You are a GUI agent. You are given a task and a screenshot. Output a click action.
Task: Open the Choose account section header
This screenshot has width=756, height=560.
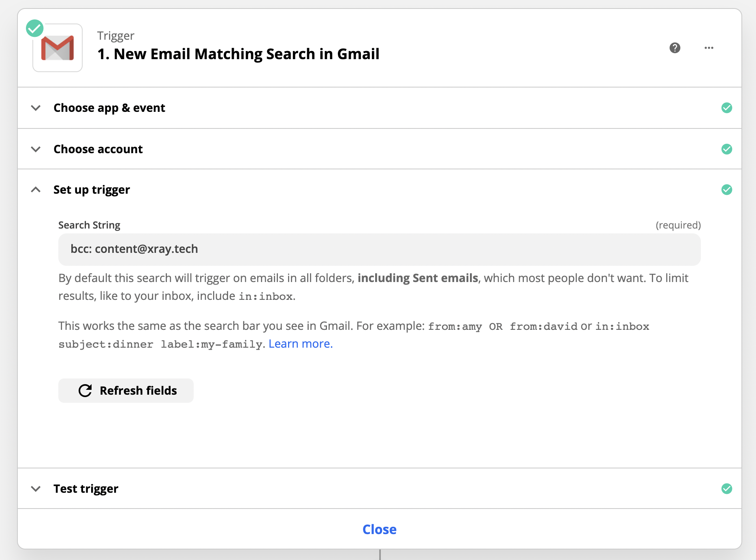point(98,149)
